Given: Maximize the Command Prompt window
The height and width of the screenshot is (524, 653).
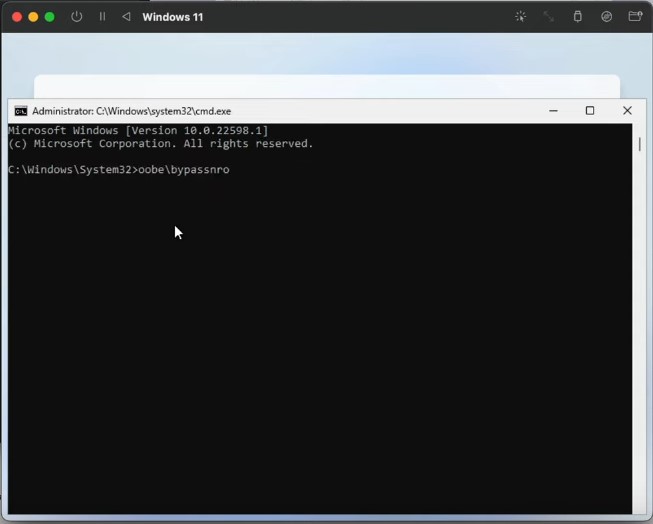Looking at the screenshot, I should click(590, 110).
